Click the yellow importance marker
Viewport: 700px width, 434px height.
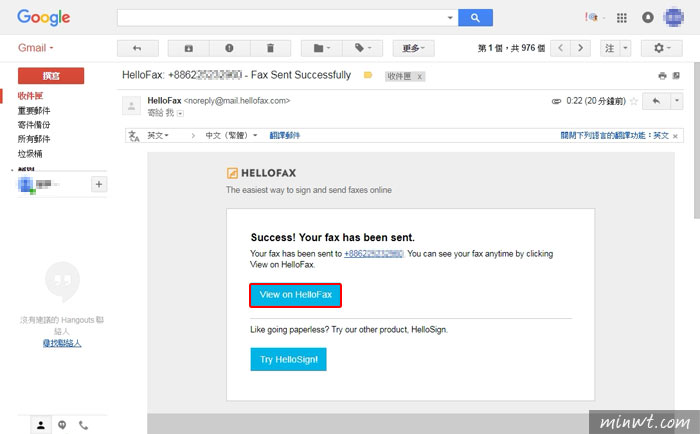point(368,75)
